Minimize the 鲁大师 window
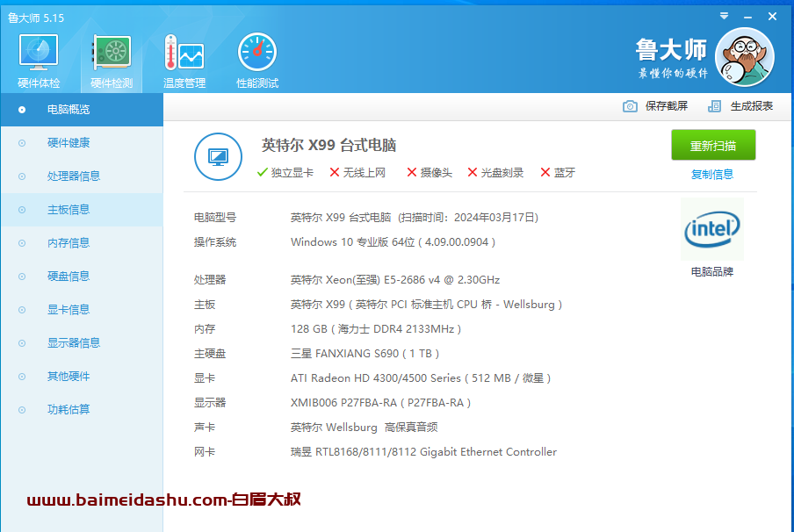This screenshot has width=794, height=532. tap(748, 18)
